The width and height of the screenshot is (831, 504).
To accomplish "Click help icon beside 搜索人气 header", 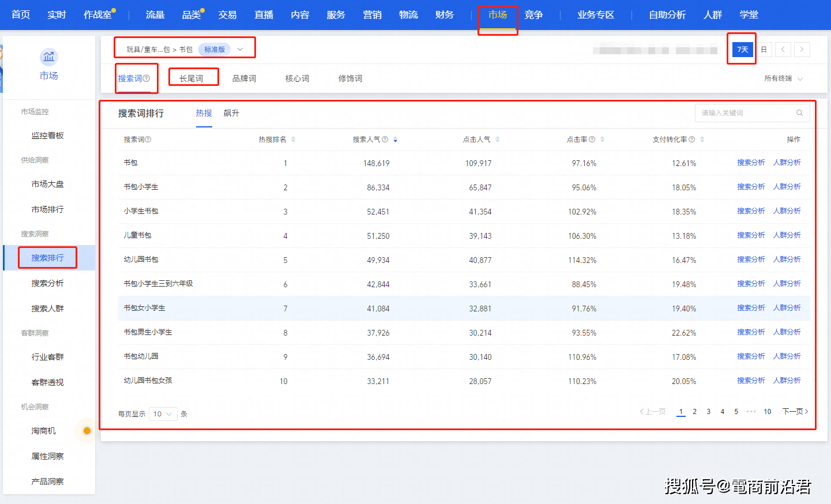I will pyautogui.click(x=385, y=140).
